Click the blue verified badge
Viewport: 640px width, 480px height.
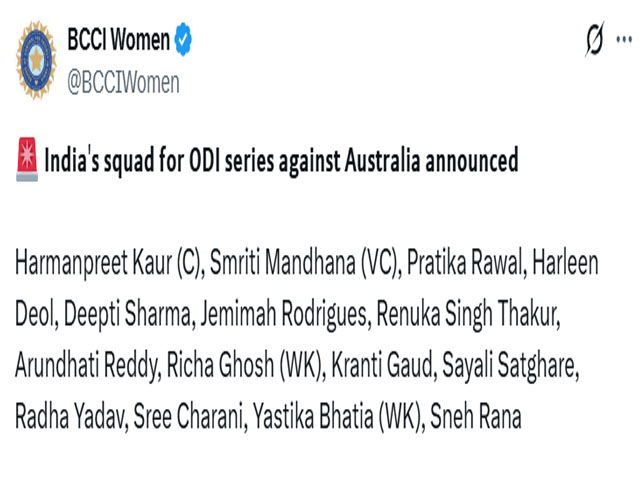coord(184,40)
